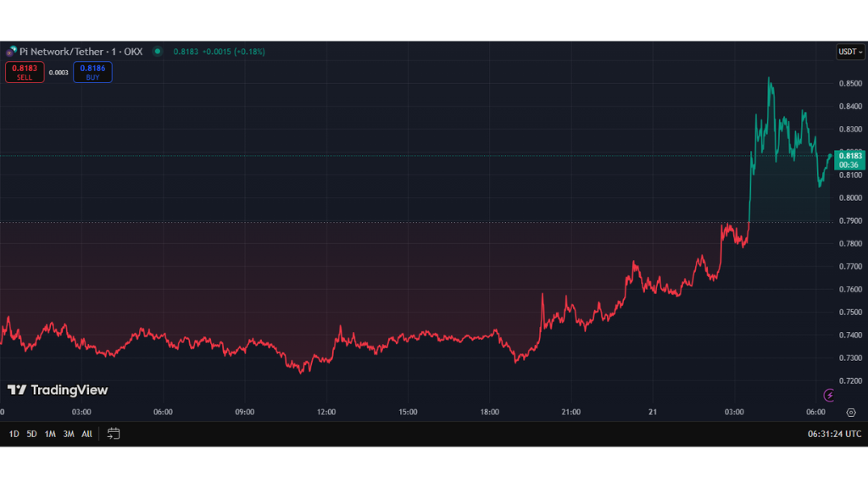Click the 12:00 time axis label
868x488 pixels.
(326, 413)
